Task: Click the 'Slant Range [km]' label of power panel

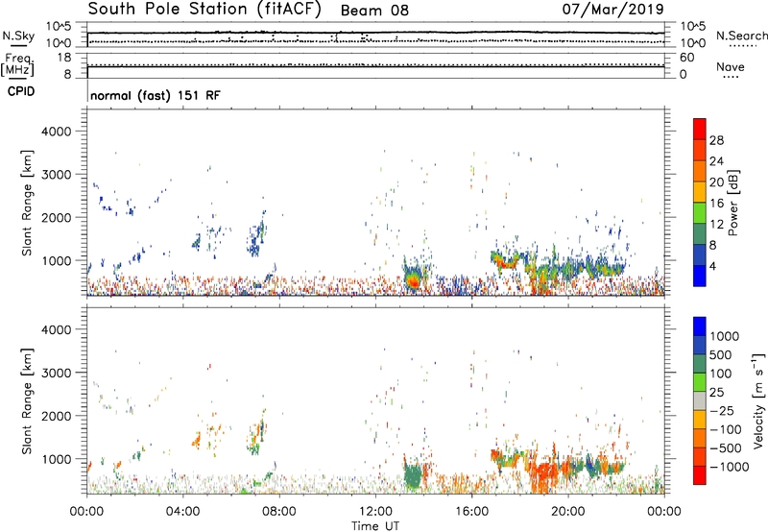Action: [27, 203]
